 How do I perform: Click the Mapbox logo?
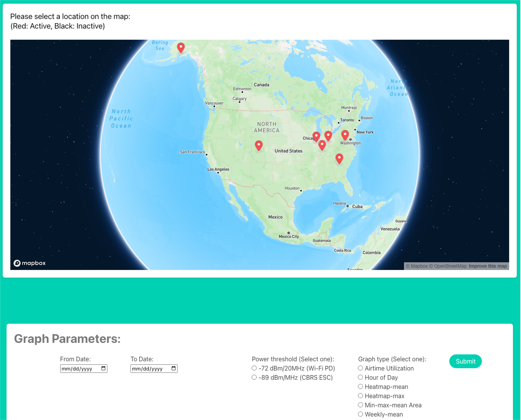29,263
